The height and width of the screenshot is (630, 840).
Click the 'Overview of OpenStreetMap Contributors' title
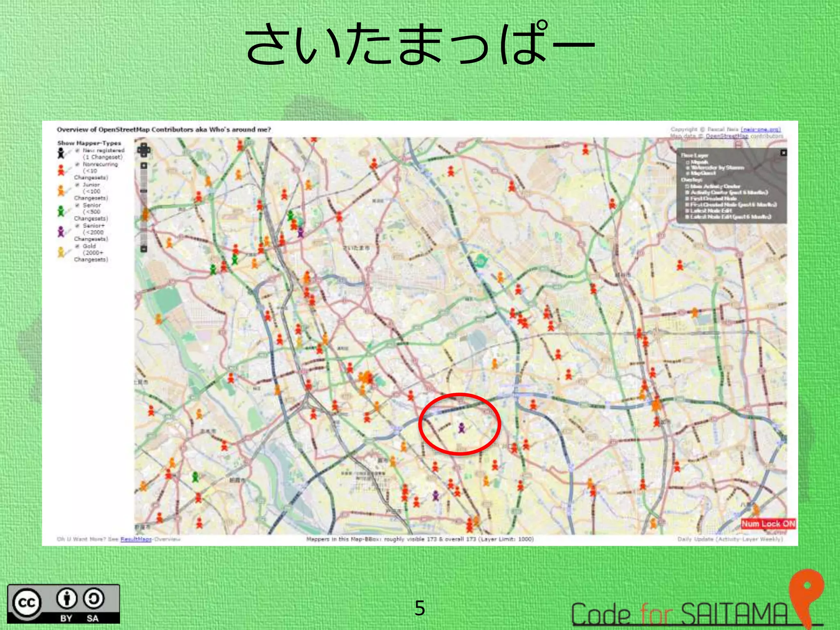click(x=164, y=130)
